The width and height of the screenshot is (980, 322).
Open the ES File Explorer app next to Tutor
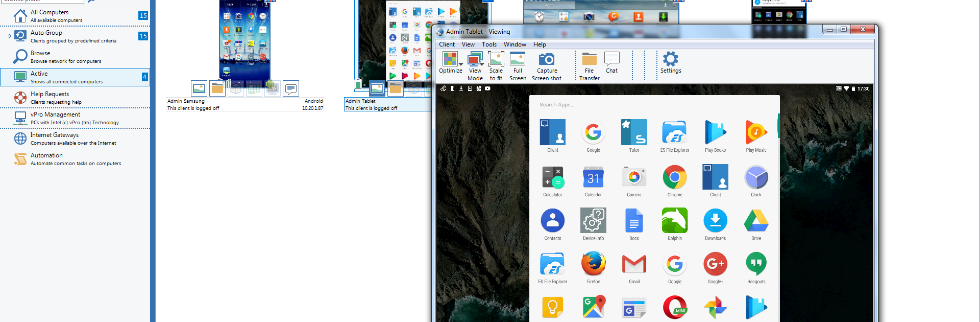coord(675,136)
